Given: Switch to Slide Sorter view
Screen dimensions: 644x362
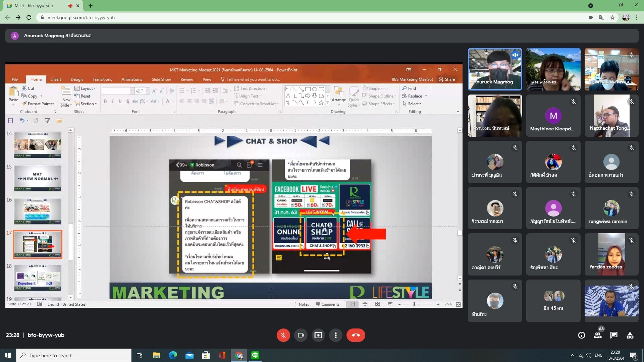Looking at the screenshot, I should point(365,304).
